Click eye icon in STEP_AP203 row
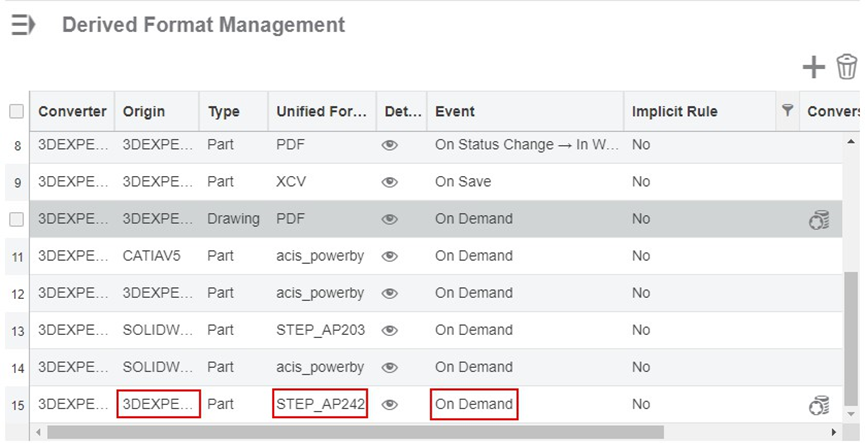Screen dimensions: 865x443 click(389, 330)
